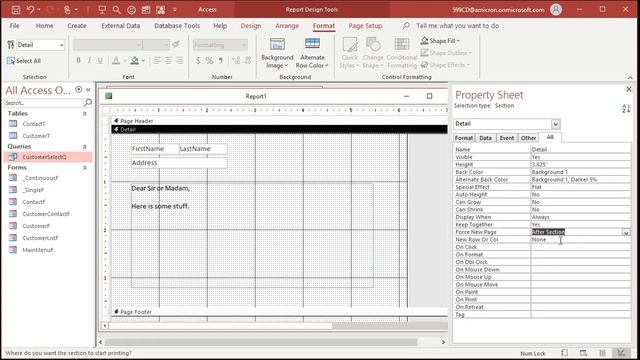The image size is (640, 360).
Task: Click the Align Right icon
Action: pos(180,60)
